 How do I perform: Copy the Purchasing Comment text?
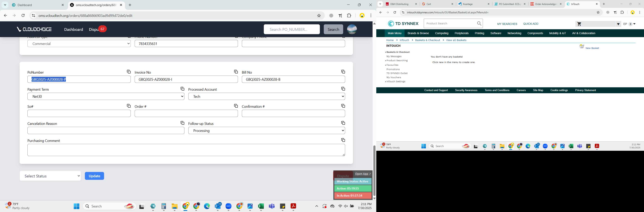(343, 140)
